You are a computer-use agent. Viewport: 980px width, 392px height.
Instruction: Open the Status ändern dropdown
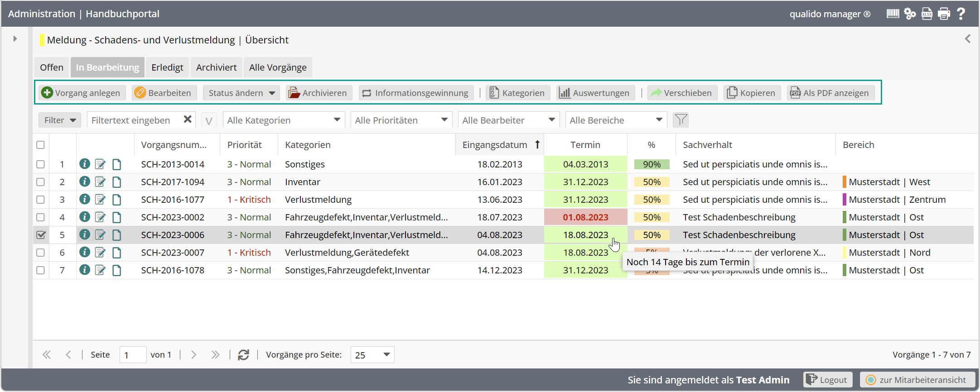click(241, 93)
